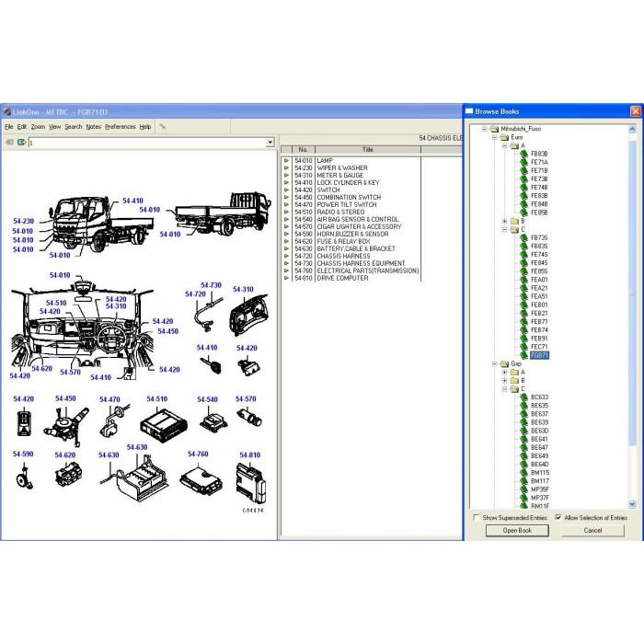
Task: Click the Open Book button
Action: tap(517, 530)
